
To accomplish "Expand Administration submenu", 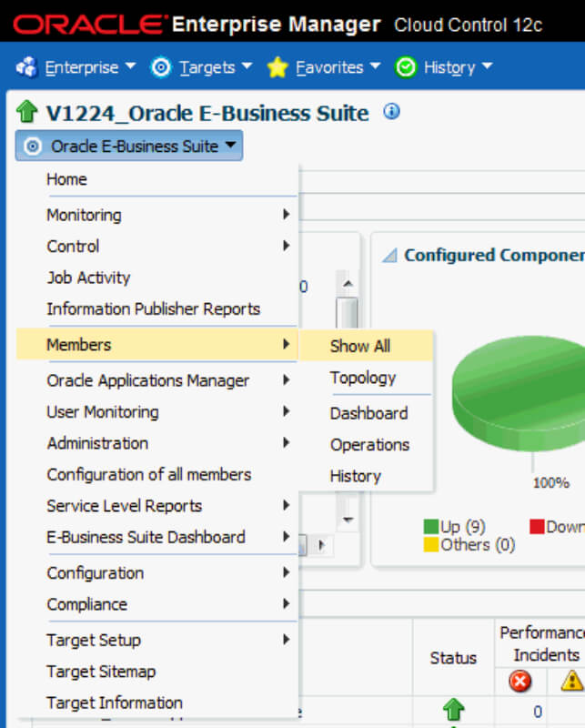I will coord(156,443).
